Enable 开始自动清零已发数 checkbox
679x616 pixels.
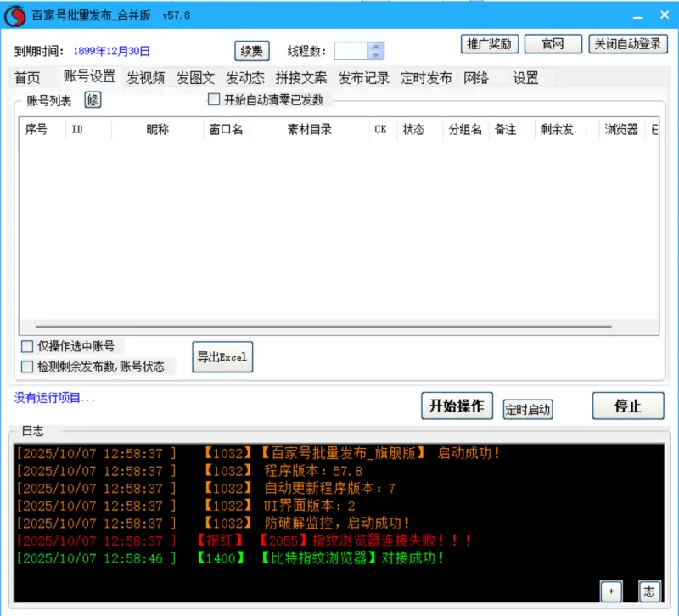(x=214, y=100)
